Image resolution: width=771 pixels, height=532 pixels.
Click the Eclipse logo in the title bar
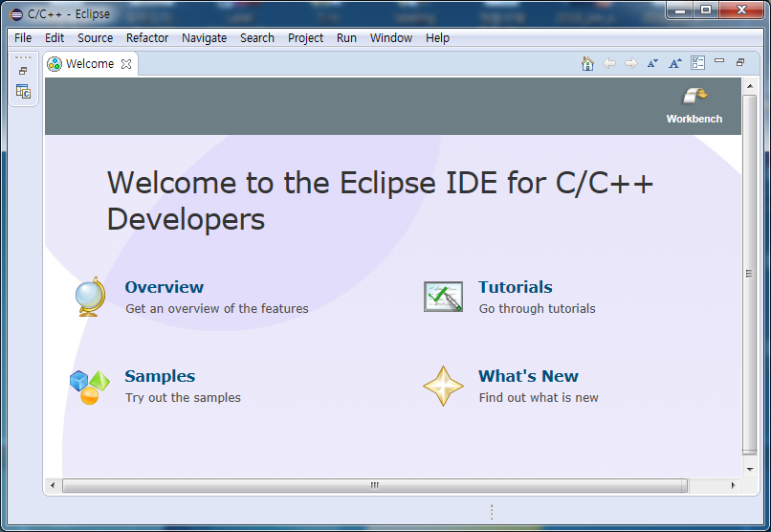(x=16, y=14)
